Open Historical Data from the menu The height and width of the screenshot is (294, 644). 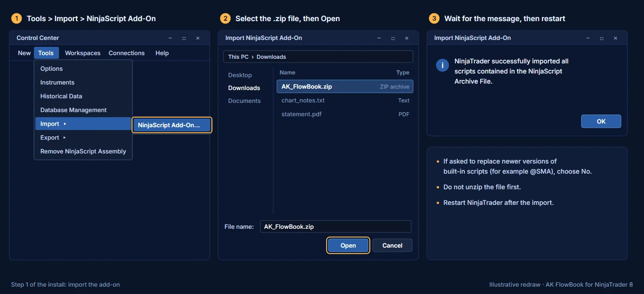pyautogui.click(x=83, y=96)
